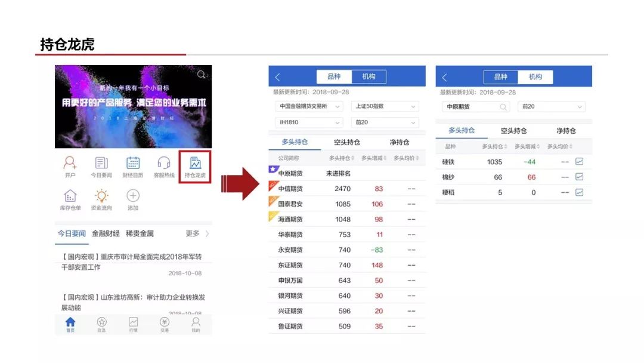
Task: Sort by 多头持仓 column on right screen
Action: click(x=494, y=146)
